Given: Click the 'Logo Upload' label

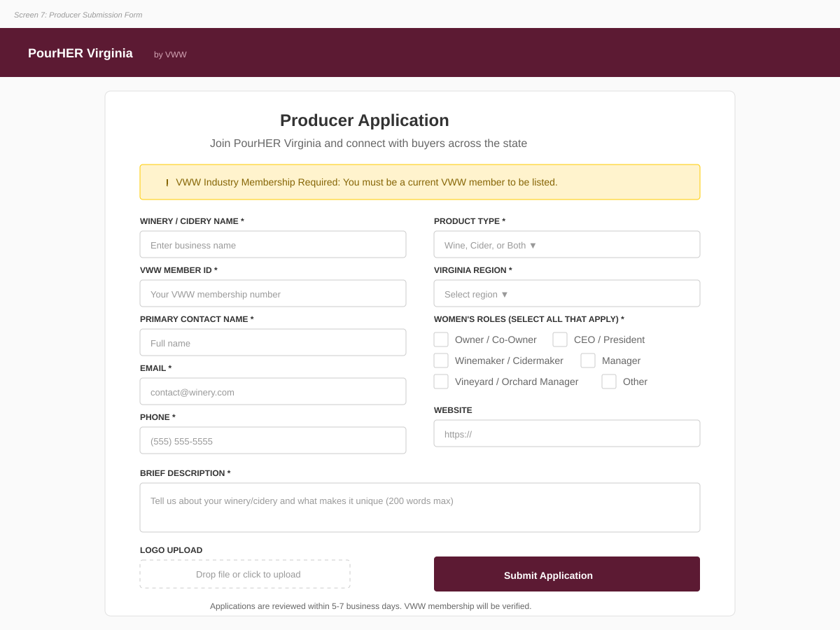Looking at the screenshot, I should [171, 550].
